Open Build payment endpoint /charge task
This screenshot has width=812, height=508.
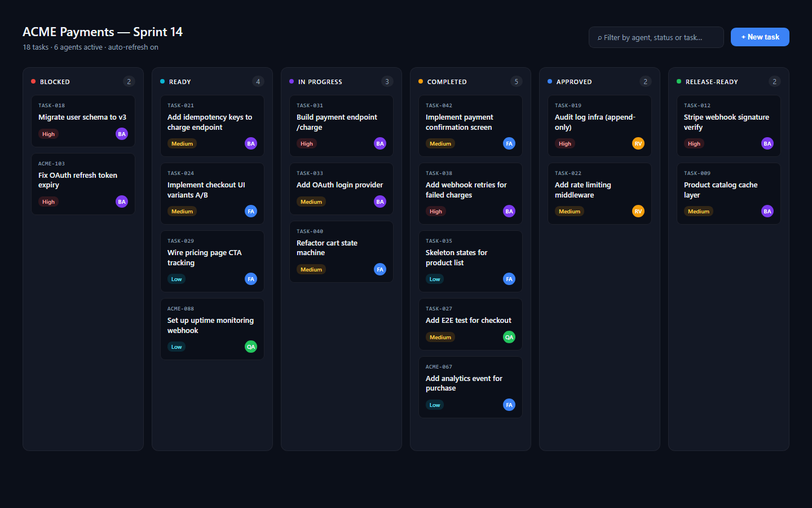click(x=341, y=126)
